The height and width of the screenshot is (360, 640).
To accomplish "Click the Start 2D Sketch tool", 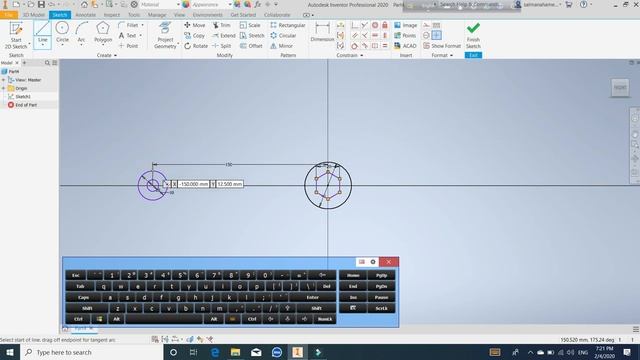I will pos(16,36).
